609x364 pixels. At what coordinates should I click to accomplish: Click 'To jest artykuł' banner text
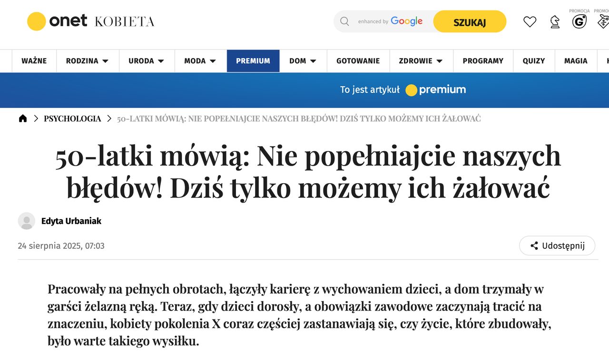click(370, 89)
